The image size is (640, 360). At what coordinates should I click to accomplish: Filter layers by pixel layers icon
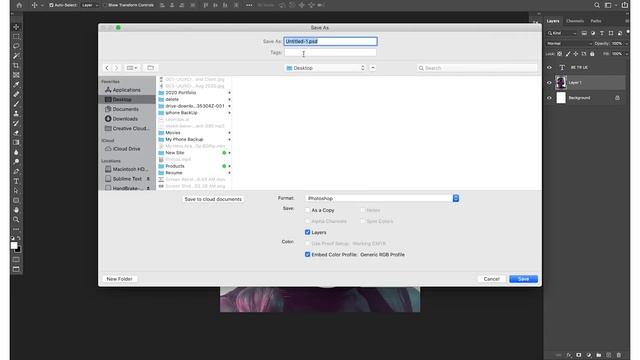tap(584, 33)
